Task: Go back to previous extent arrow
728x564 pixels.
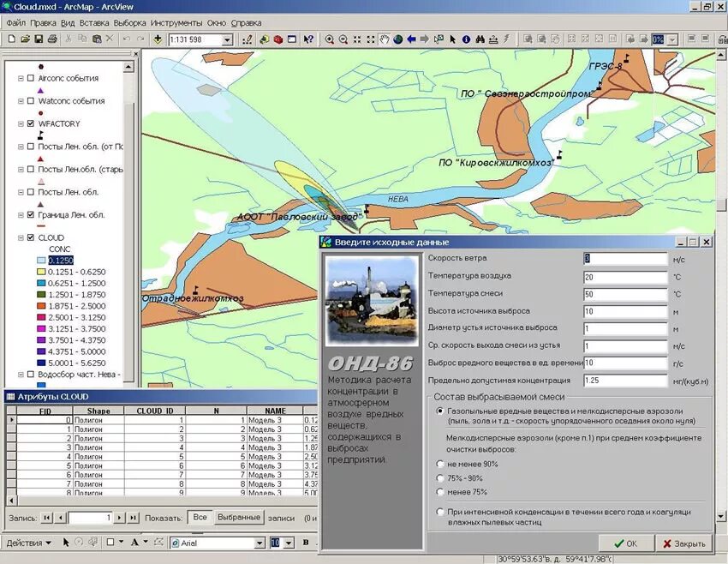Action: (x=411, y=39)
